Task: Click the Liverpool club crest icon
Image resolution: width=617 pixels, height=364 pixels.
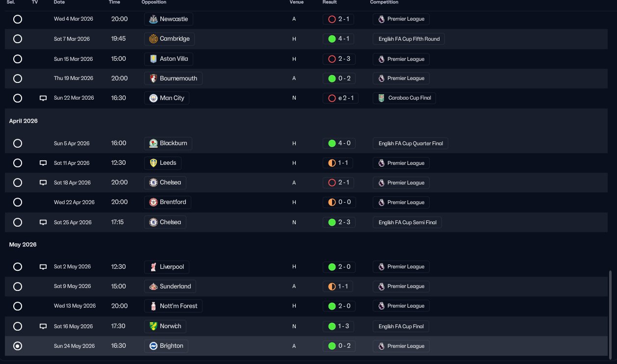Action: point(153,267)
